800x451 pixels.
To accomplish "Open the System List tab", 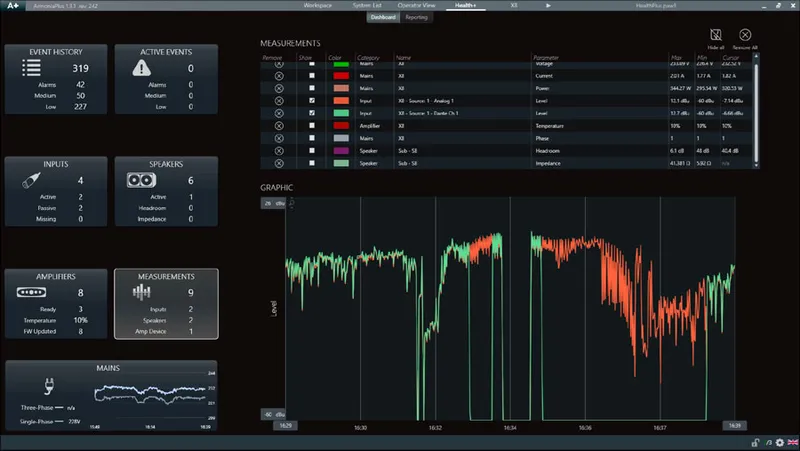I will 367,5.
